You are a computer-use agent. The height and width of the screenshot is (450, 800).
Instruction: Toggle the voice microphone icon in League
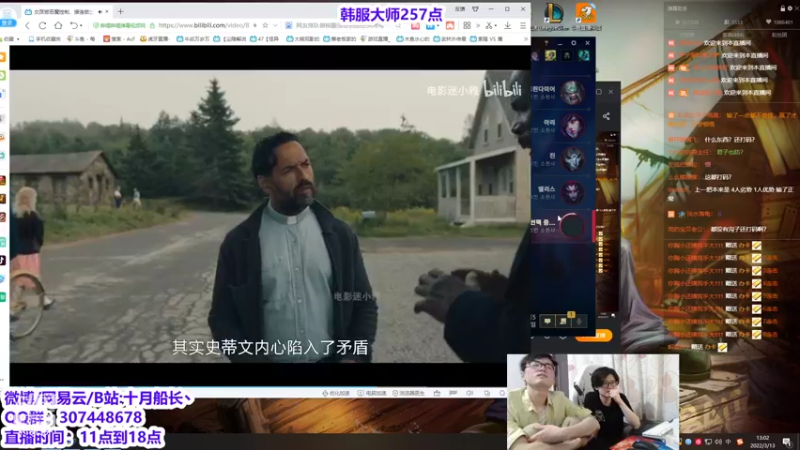pyautogui.click(x=579, y=321)
